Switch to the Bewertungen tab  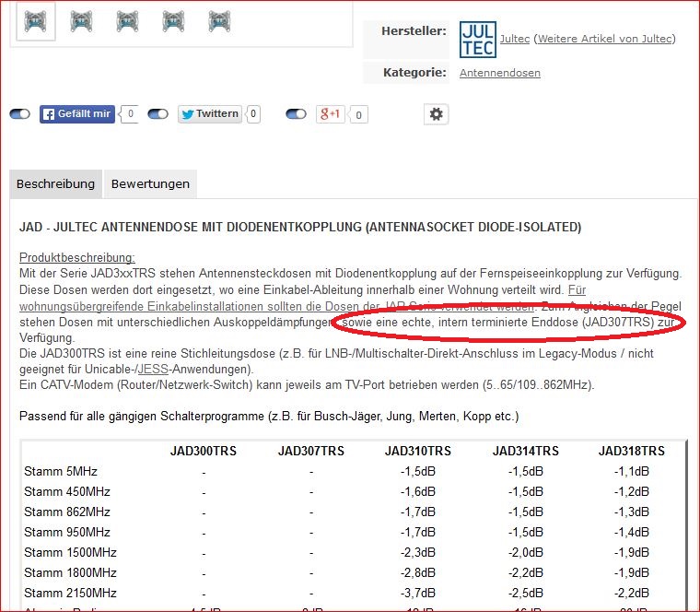tap(150, 183)
